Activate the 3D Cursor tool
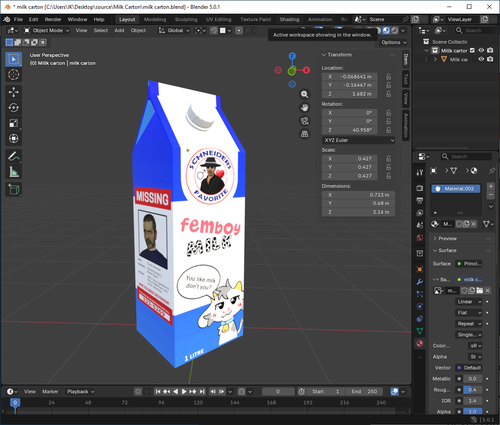Image resolution: width=500 pixels, height=425 pixels. click(14, 75)
